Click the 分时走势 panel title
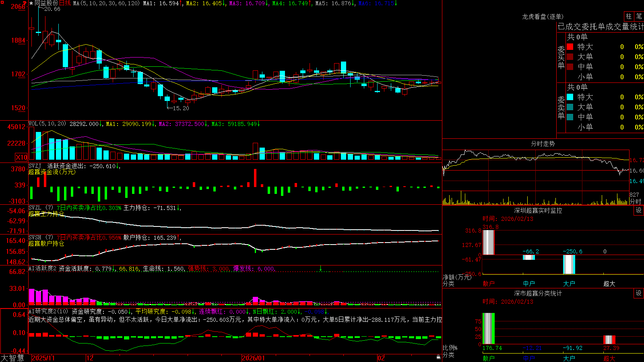The image size is (644, 362). tap(543, 144)
